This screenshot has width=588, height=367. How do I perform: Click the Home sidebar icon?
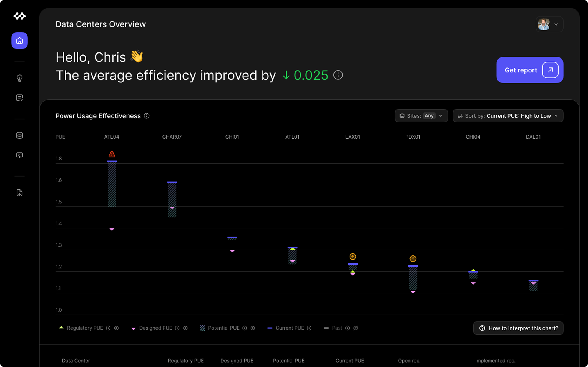(19, 41)
